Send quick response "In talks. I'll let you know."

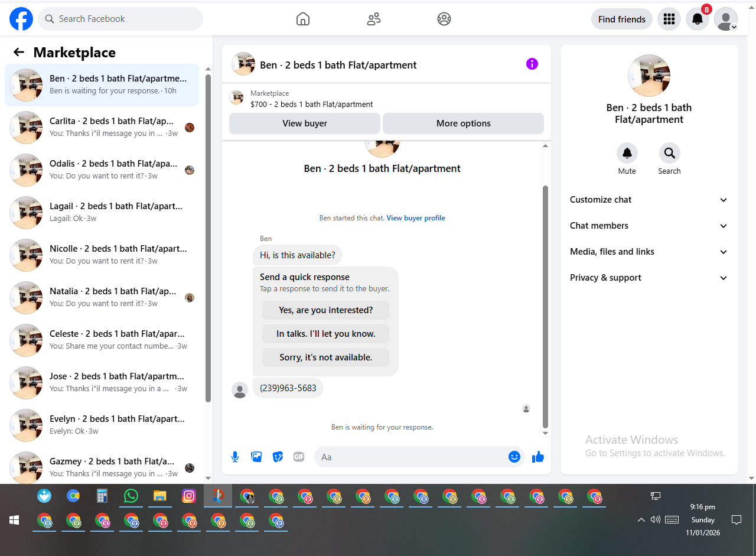click(x=326, y=334)
